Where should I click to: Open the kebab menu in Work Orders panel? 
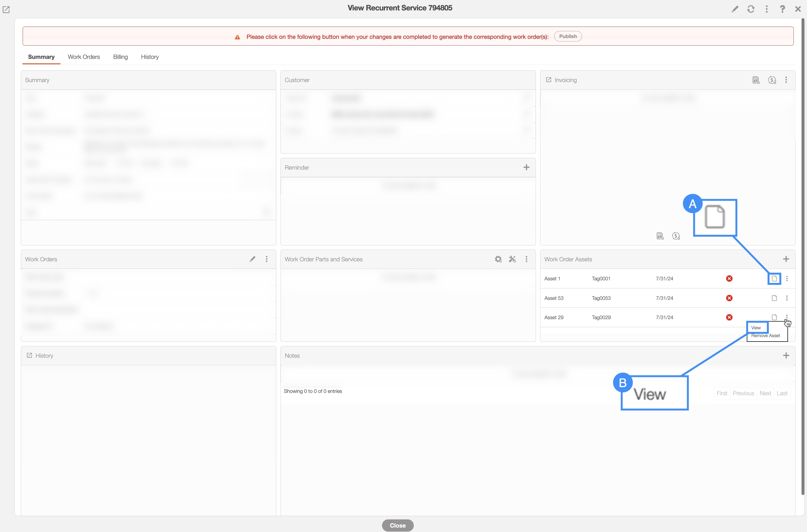coord(267,259)
